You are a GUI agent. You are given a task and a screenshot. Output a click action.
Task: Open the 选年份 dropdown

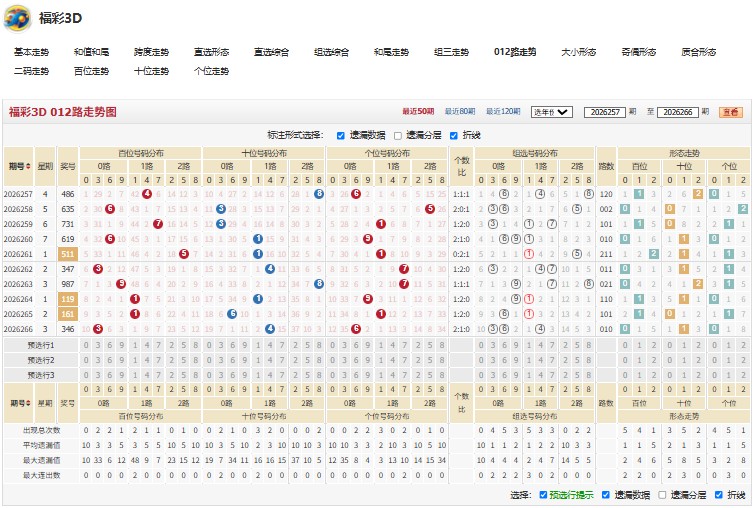click(552, 112)
